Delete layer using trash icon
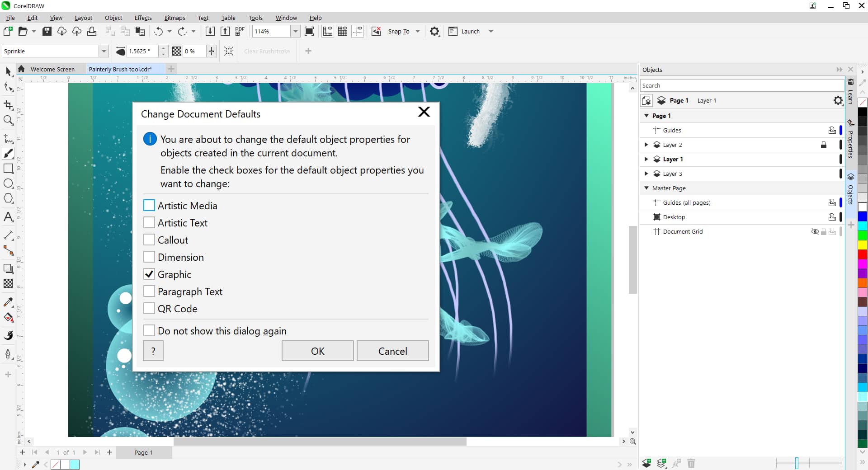The width and height of the screenshot is (868, 470). pyautogui.click(x=691, y=463)
